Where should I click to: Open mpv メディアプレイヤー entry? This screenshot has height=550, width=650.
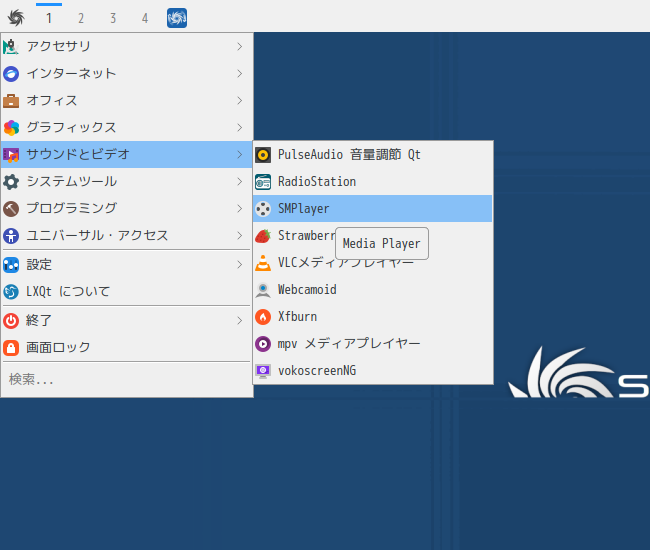pos(372,344)
